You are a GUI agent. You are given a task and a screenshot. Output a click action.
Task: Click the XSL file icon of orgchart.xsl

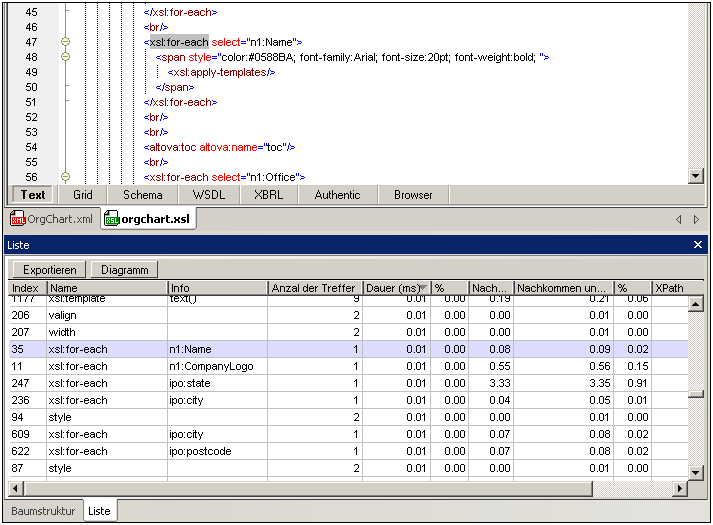[x=111, y=219]
